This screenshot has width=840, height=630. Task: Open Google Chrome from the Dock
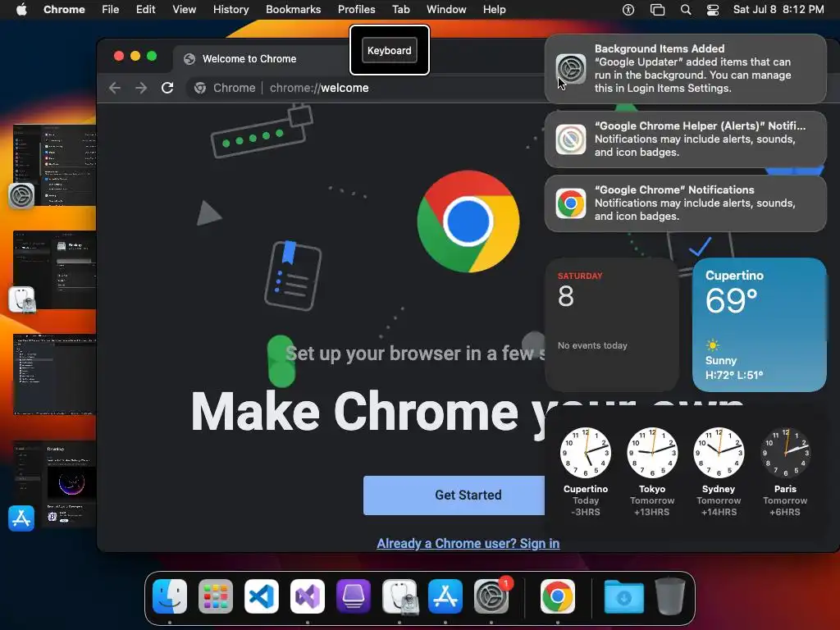(558, 596)
